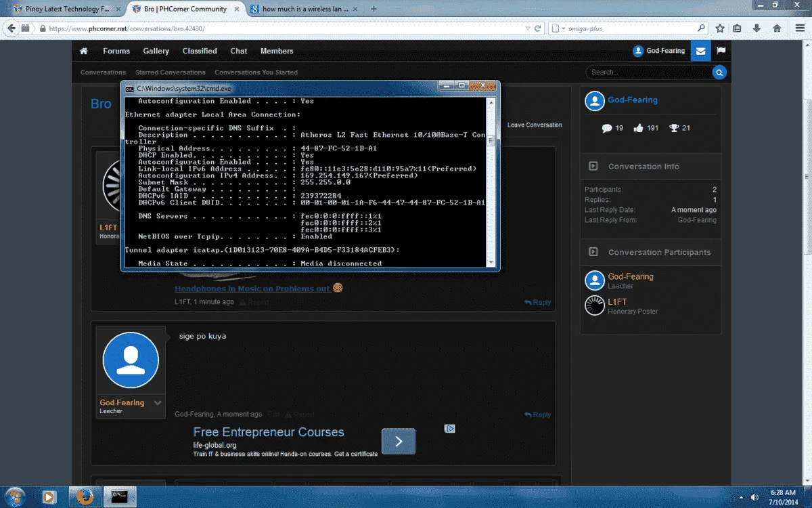Click the forum Search input field
The width and height of the screenshot is (812, 508).
(x=649, y=72)
